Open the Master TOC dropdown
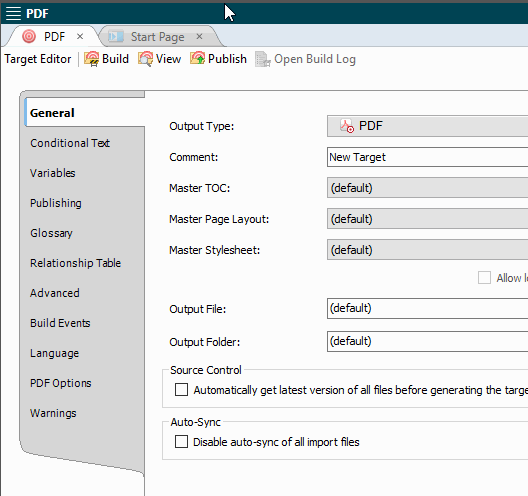The width and height of the screenshot is (528, 496). 427,188
